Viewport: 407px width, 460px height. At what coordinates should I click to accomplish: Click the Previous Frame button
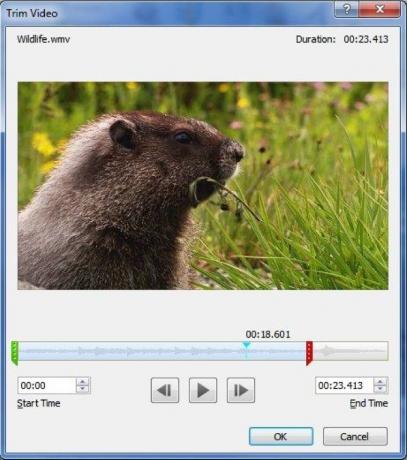click(x=165, y=390)
